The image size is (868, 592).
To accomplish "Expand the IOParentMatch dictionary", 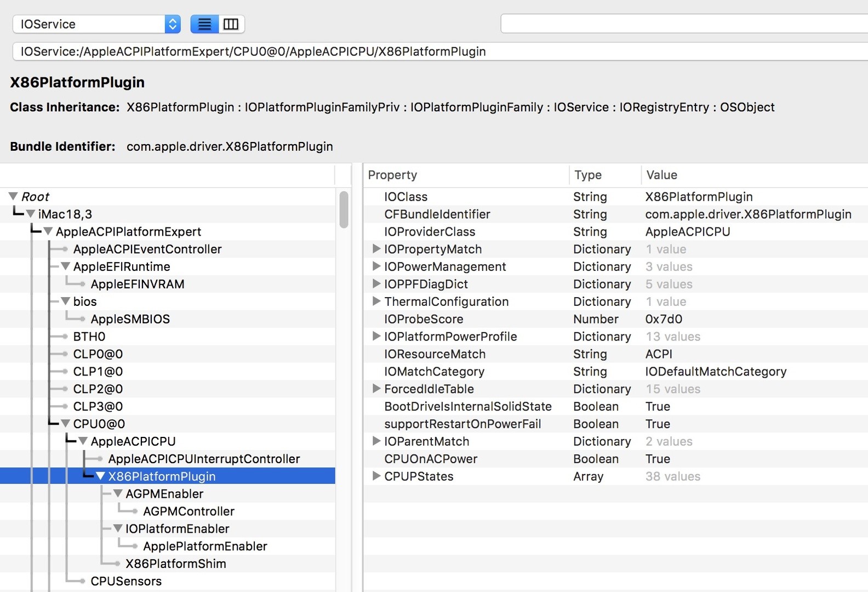I will click(x=376, y=441).
